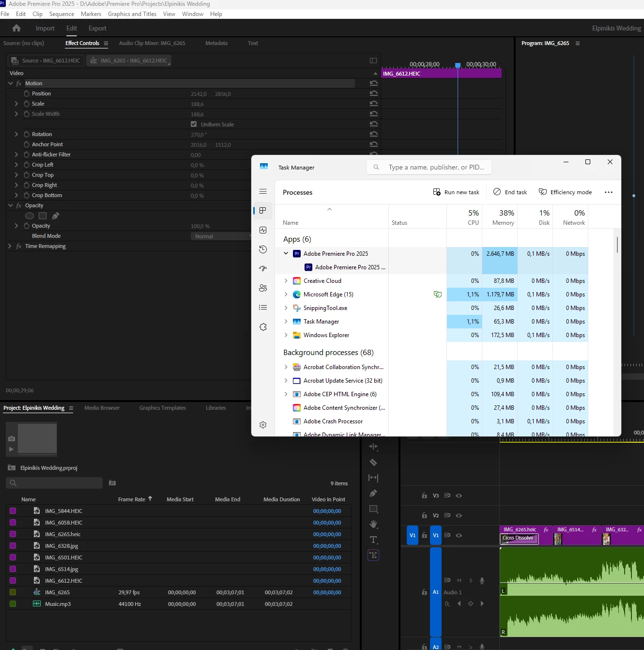644x650 pixels.
Task: Toggle animation stopwatch for Scale
Action: [x=27, y=104]
